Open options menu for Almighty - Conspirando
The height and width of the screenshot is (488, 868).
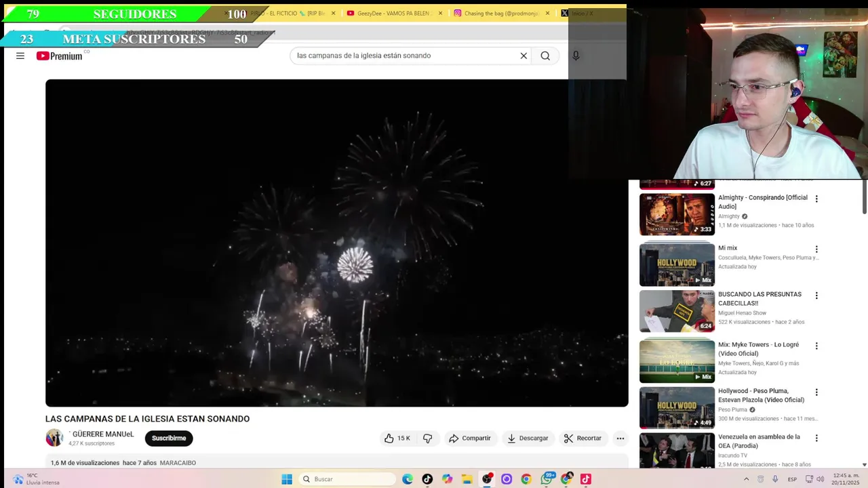tap(816, 199)
